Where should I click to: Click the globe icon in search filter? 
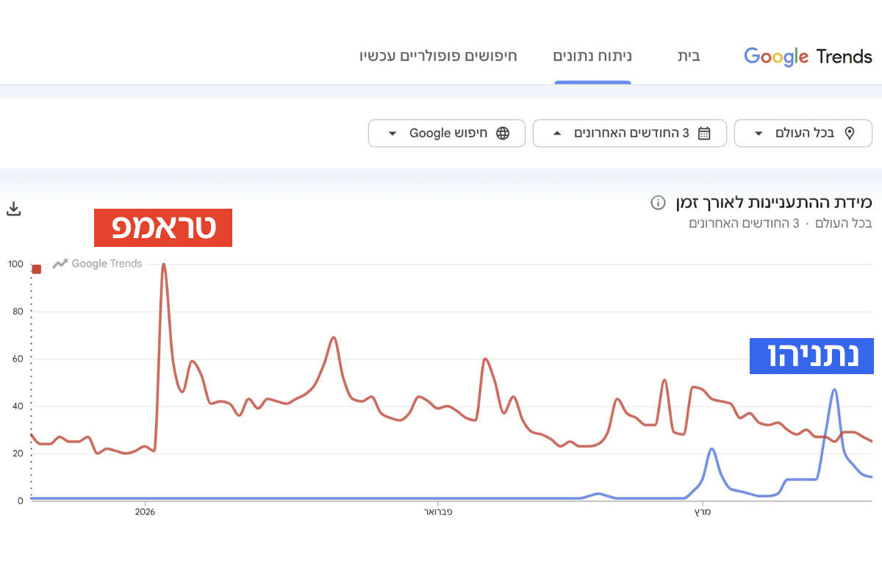(503, 133)
